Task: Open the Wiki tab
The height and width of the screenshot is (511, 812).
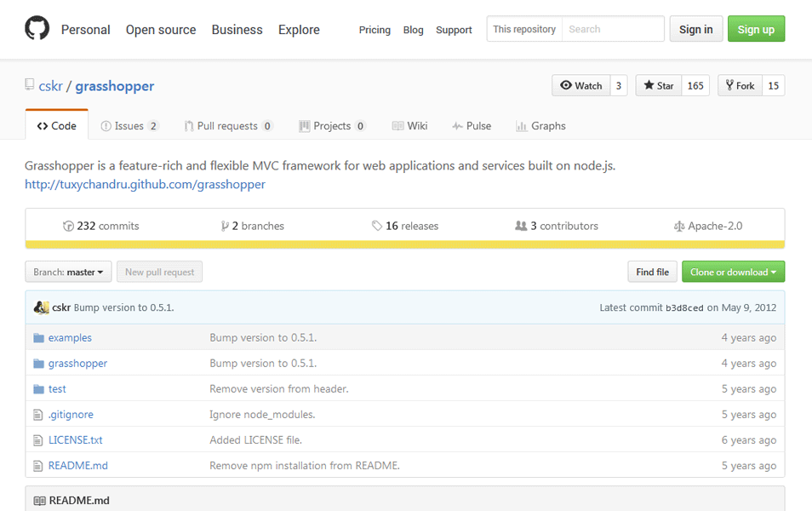Action: pos(409,126)
